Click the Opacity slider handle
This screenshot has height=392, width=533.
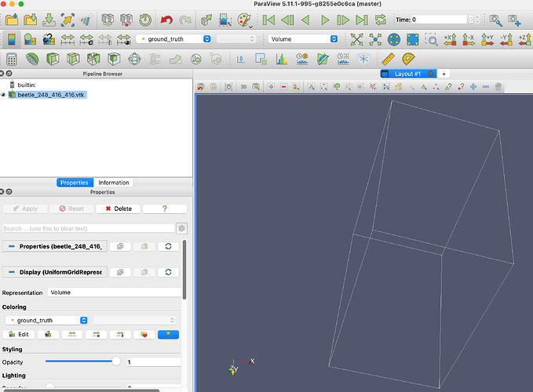coord(116,361)
